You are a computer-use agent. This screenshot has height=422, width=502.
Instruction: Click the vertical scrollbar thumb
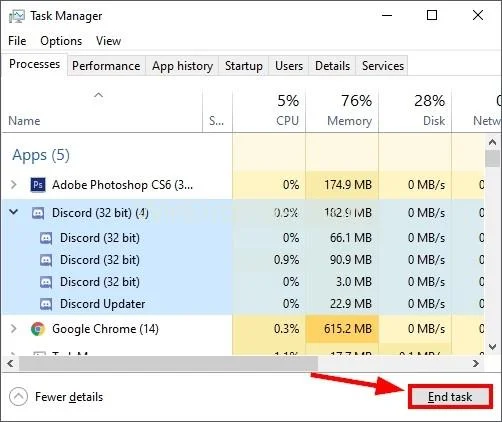coord(492,158)
